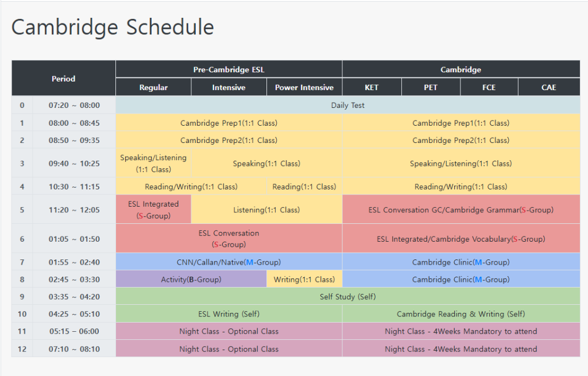The width and height of the screenshot is (588, 376).
Task: Select the 07:10 ~ 08:10 time cell
Action: click(x=74, y=349)
